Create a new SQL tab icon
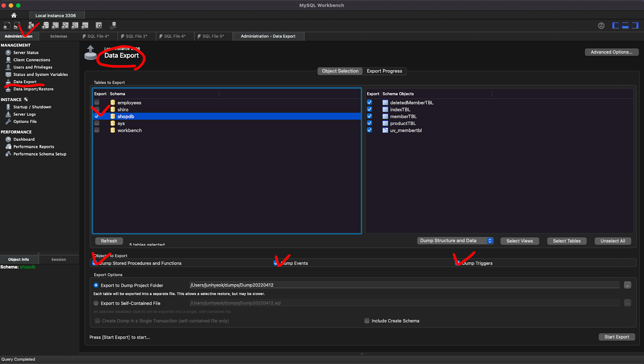This screenshot has width=644, height=364. (x=7, y=25)
